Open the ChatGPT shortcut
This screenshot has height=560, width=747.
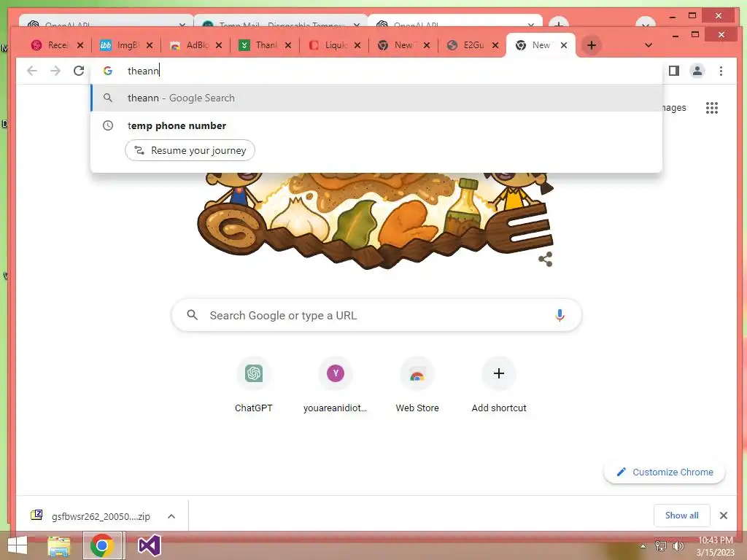click(253, 384)
